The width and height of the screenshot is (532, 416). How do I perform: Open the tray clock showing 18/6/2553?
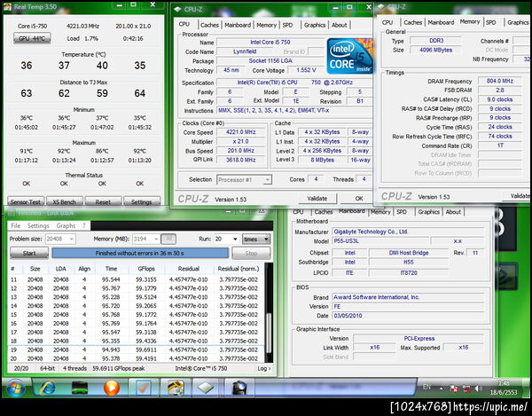pyautogui.click(x=504, y=388)
